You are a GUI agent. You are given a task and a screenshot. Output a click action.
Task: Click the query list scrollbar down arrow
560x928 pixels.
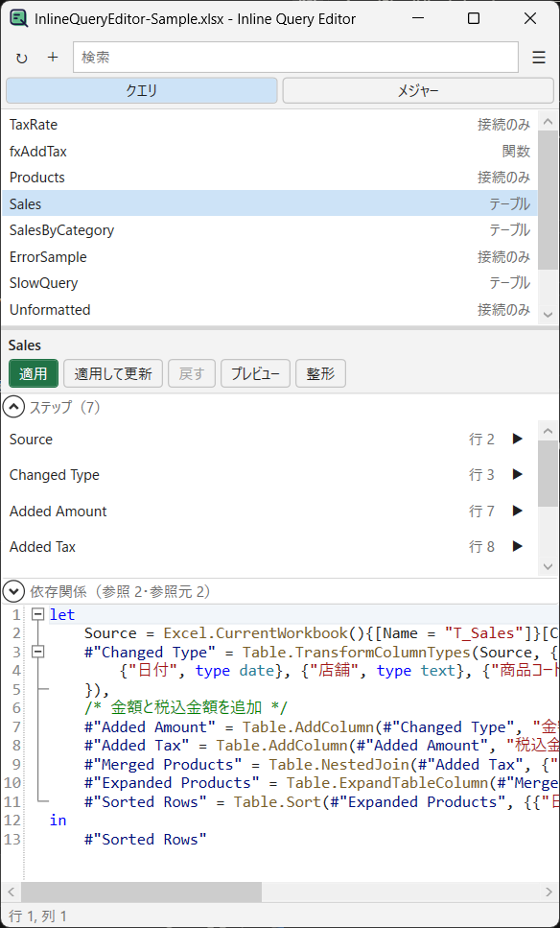tap(548, 314)
